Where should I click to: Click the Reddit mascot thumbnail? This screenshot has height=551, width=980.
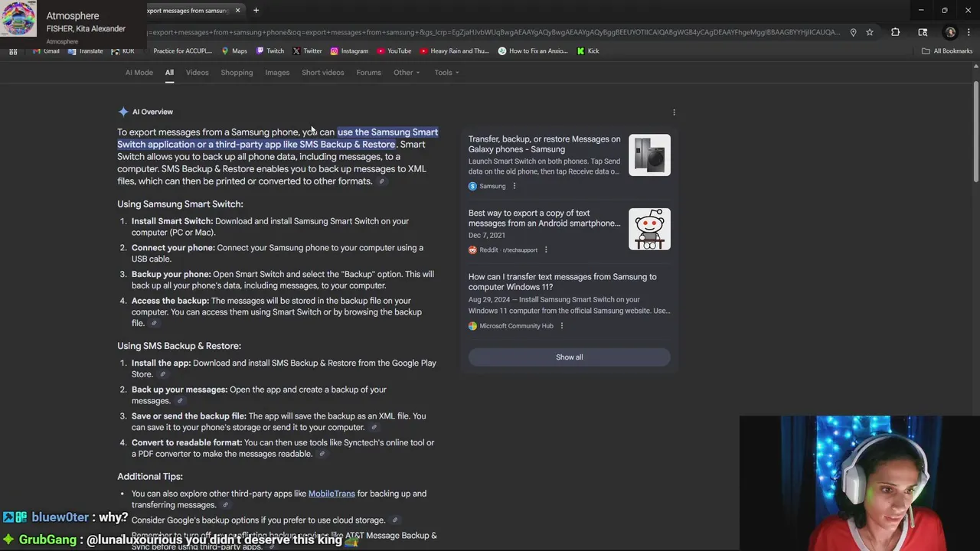pyautogui.click(x=649, y=230)
